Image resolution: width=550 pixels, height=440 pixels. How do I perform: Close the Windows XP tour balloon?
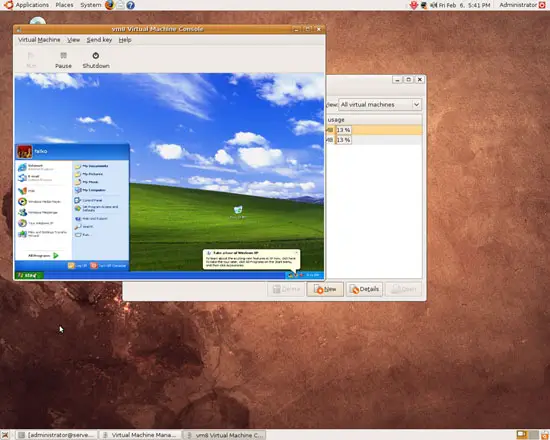point(296,252)
